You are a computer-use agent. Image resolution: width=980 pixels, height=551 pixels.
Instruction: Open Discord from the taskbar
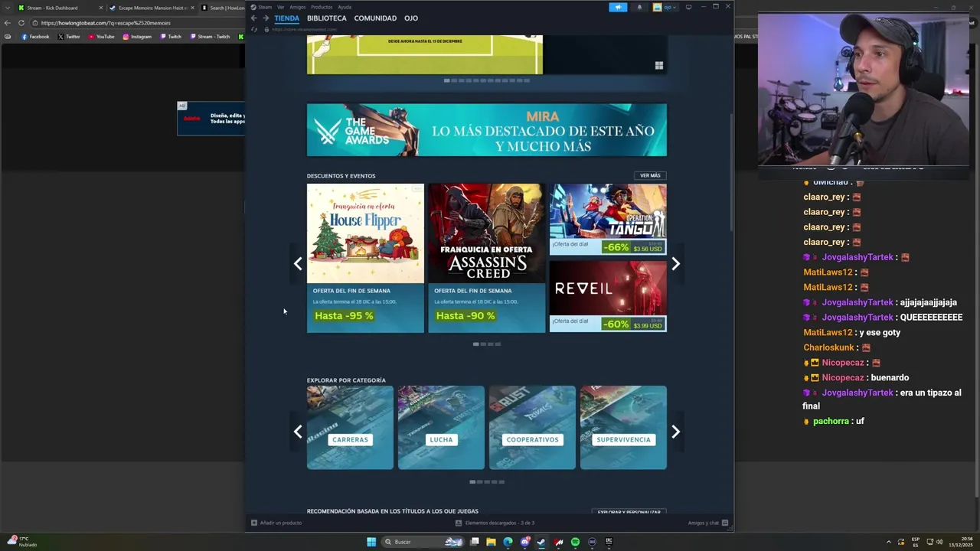pos(524,542)
